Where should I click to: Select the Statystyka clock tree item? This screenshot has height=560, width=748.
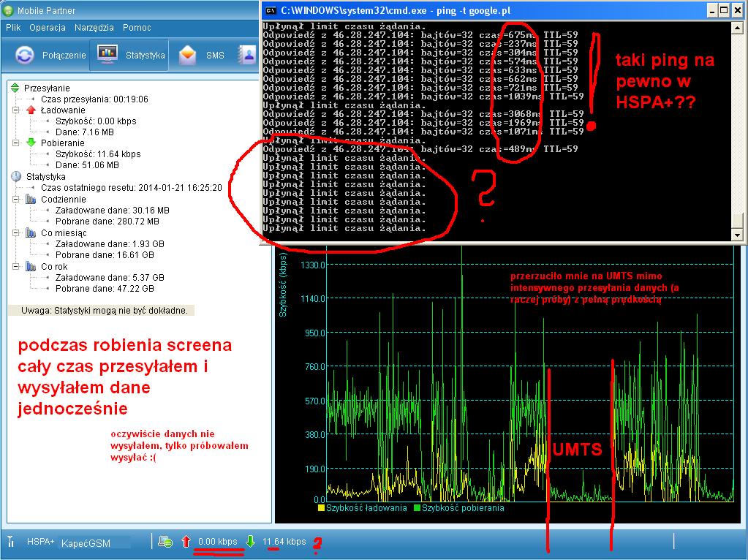pyautogui.click(x=45, y=177)
